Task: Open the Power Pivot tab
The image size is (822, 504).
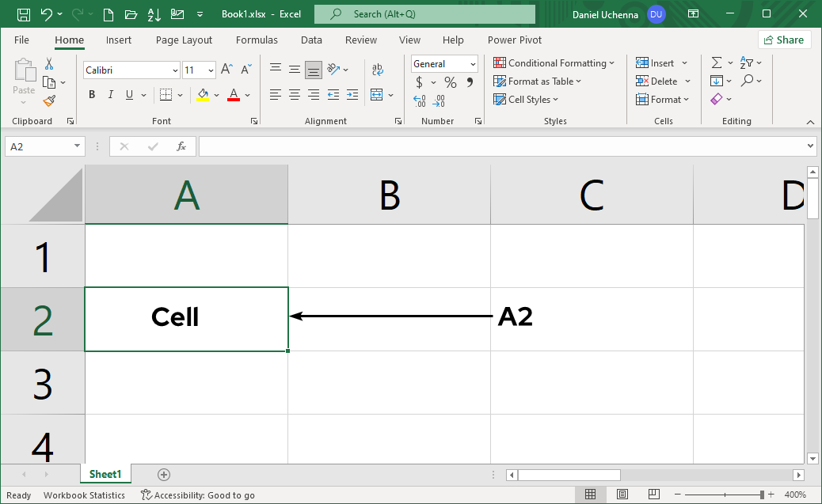Action: pos(514,40)
